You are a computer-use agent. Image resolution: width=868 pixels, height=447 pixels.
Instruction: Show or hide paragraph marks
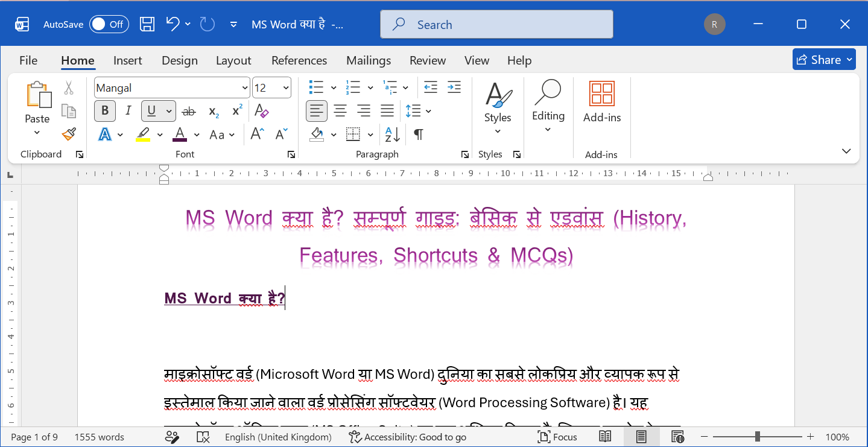tap(419, 134)
